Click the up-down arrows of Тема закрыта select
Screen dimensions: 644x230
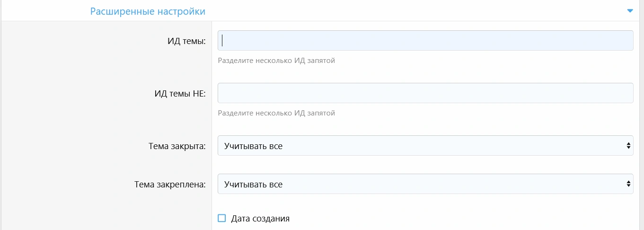click(628, 146)
